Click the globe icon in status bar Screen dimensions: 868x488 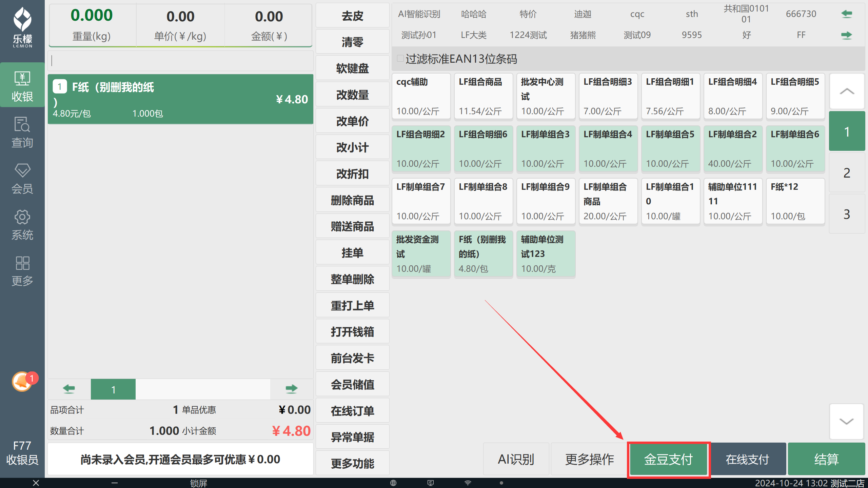pyautogui.click(x=393, y=483)
